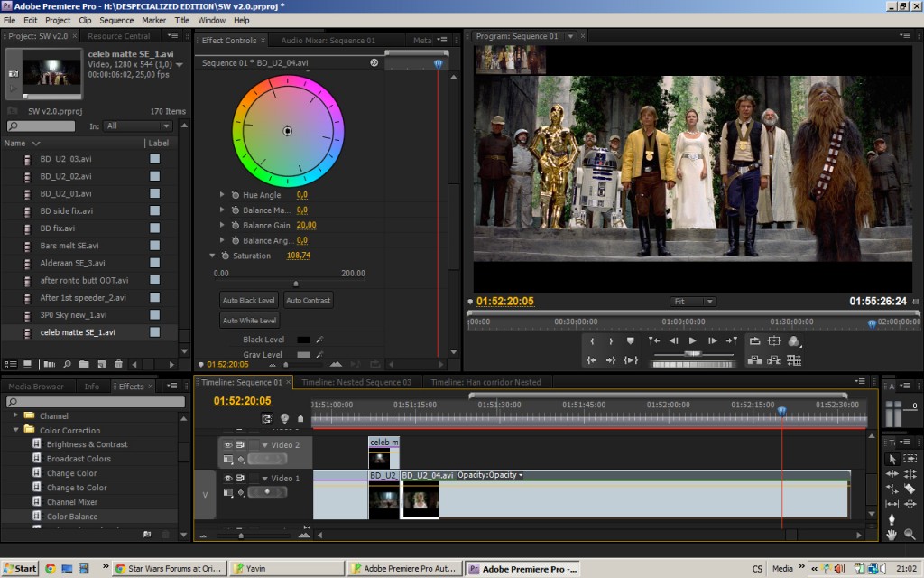Screen dimensions: 924x578
Task: Select the Pen tool in Tools panel
Action: tap(892, 518)
